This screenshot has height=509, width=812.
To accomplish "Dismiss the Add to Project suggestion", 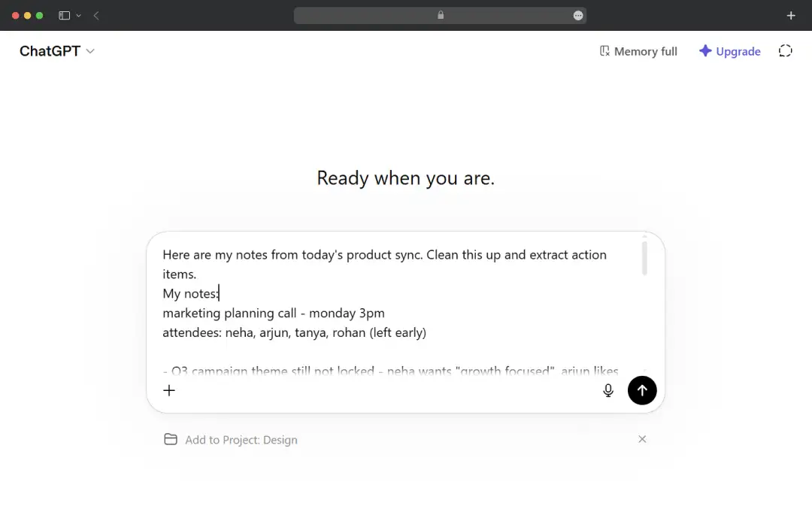I will click(642, 439).
